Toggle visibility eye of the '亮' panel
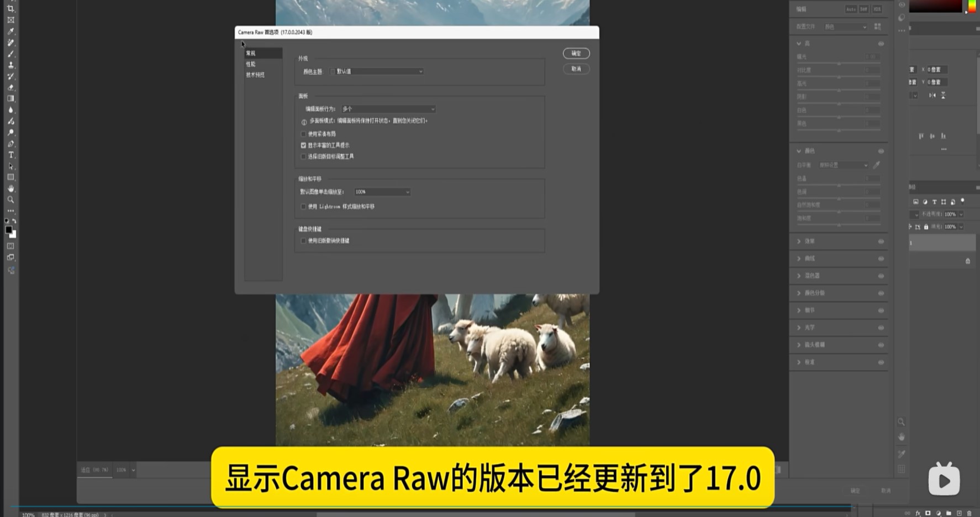Image resolution: width=980 pixels, height=517 pixels. point(881,44)
